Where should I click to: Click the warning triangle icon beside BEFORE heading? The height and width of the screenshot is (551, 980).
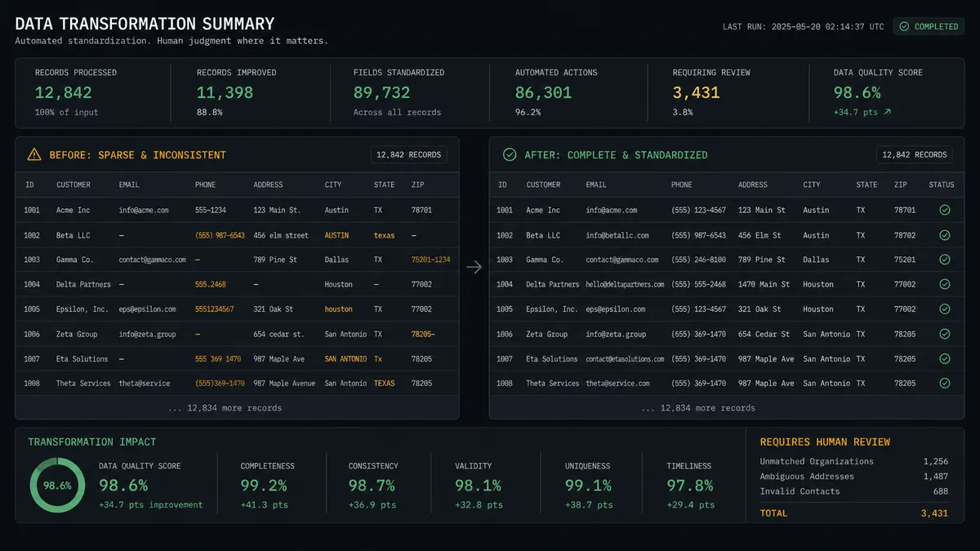coord(34,154)
